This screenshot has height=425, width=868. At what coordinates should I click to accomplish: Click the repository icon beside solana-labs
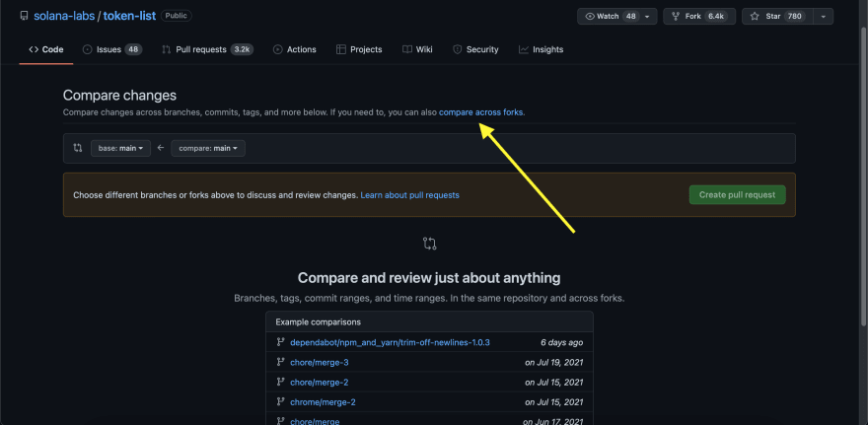(x=24, y=16)
